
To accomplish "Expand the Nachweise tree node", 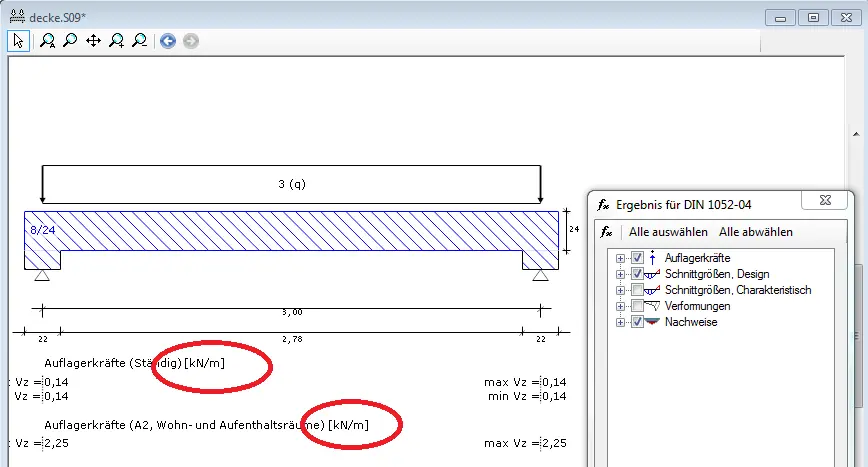I will [620, 323].
